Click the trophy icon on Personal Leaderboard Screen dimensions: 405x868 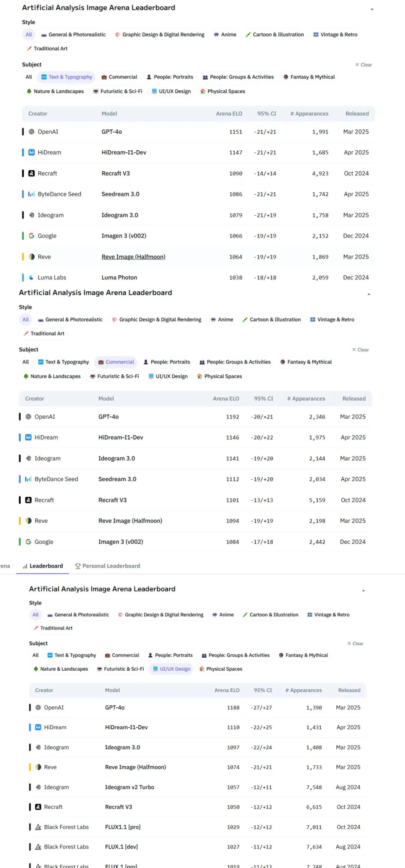coord(78,566)
